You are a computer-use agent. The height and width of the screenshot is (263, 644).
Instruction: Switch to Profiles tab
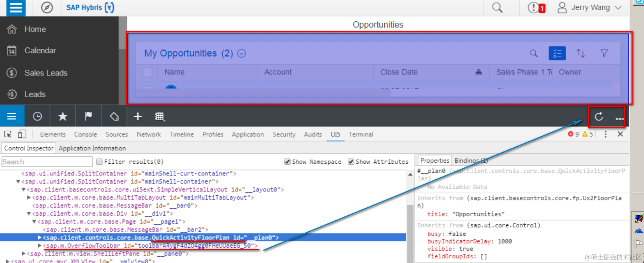click(213, 134)
